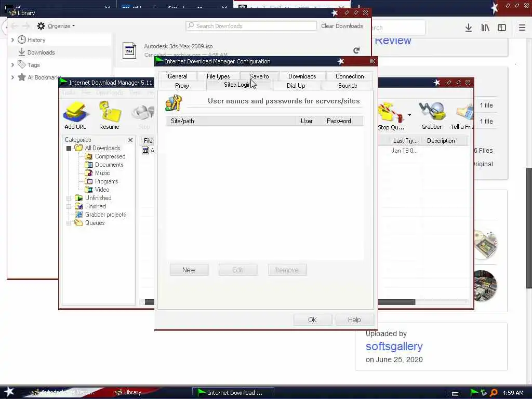The height and width of the screenshot is (399, 532).
Task: Click the Autodesk 3ds Max 2009.iso file icon
Action: [129, 50]
